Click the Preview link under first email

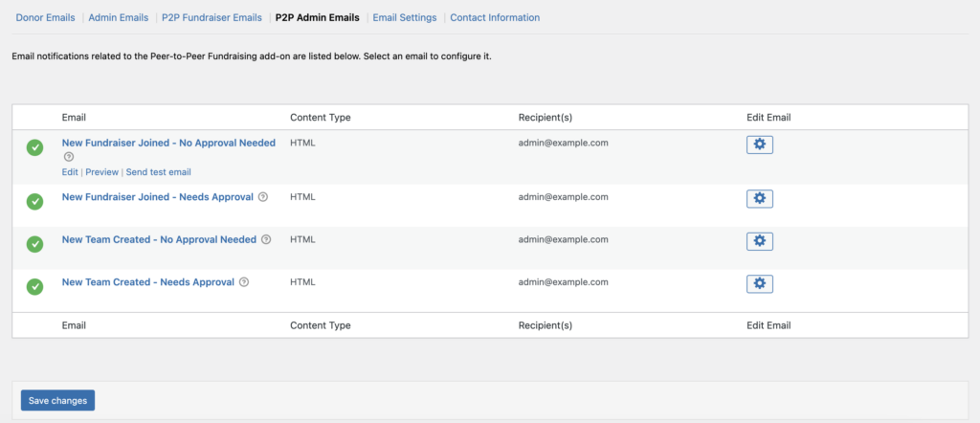coord(101,172)
